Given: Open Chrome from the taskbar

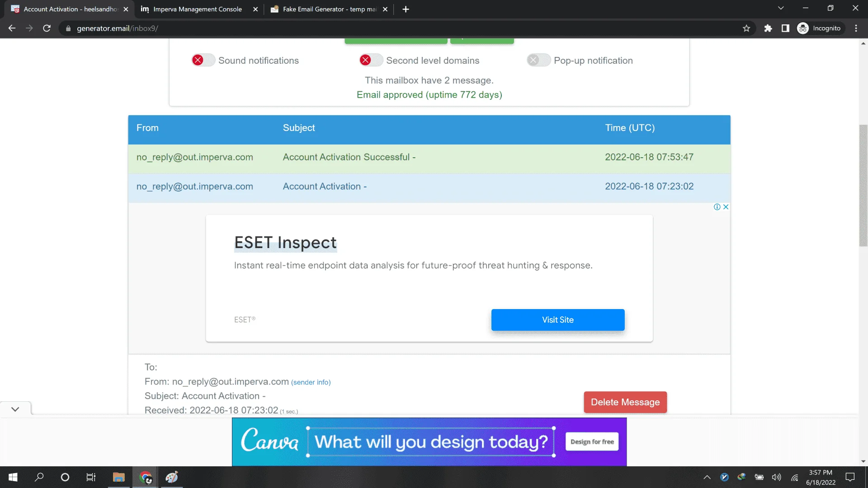Looking at the screenshot, I should click(145, 477).
